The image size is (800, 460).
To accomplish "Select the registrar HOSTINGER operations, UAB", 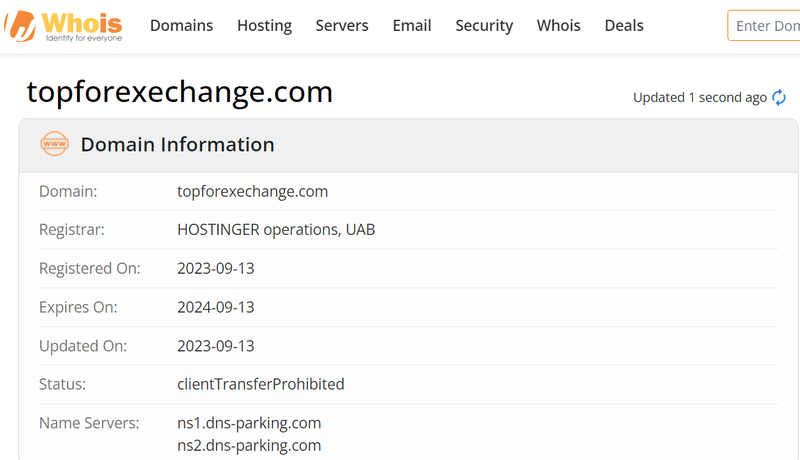I will tap(276, 229).
